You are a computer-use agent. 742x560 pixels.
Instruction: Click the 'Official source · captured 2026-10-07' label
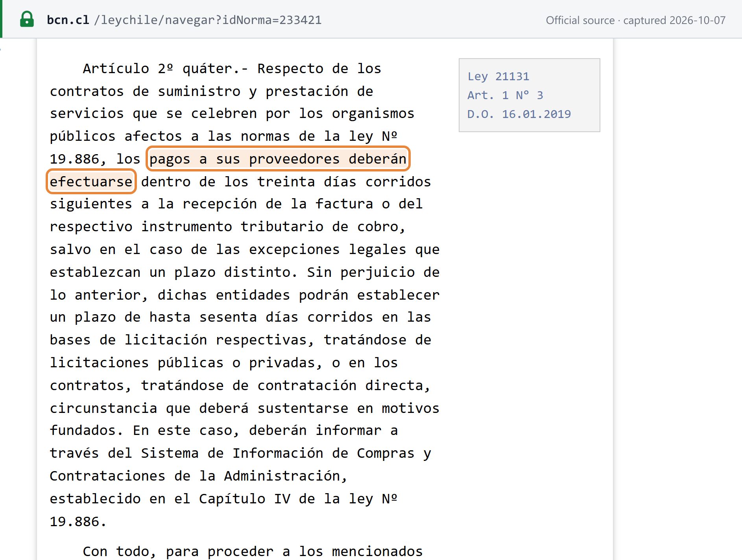(635, 20)
